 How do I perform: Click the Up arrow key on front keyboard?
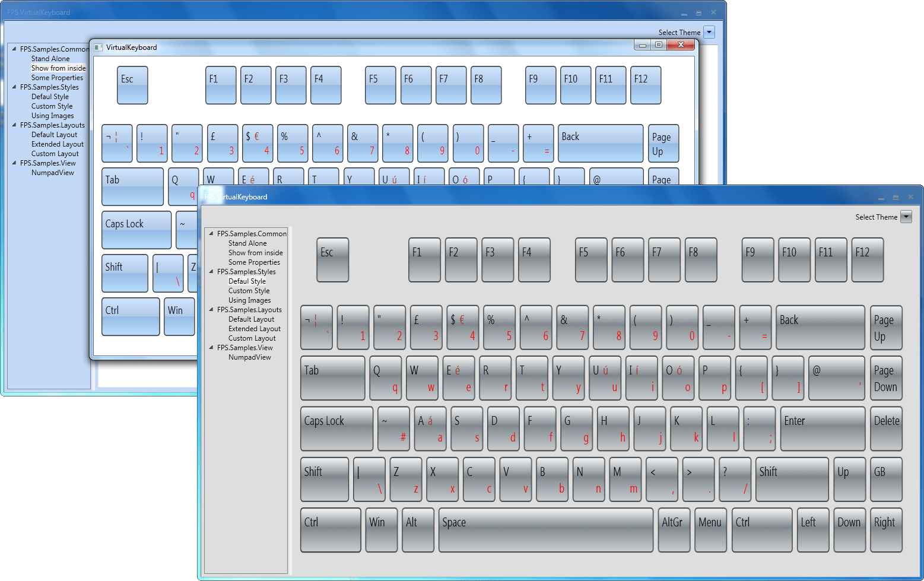(x=849, y=480)
